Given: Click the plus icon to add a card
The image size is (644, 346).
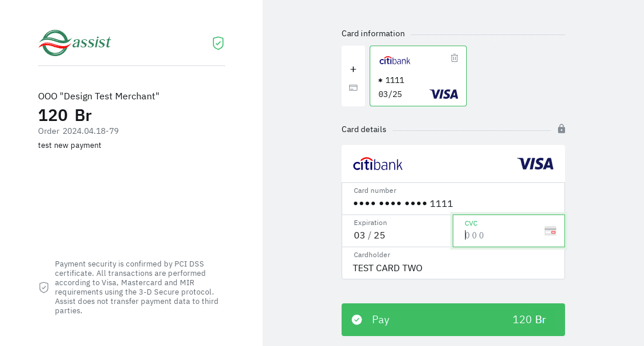Looking at the screenshot, I should (353, 69).
